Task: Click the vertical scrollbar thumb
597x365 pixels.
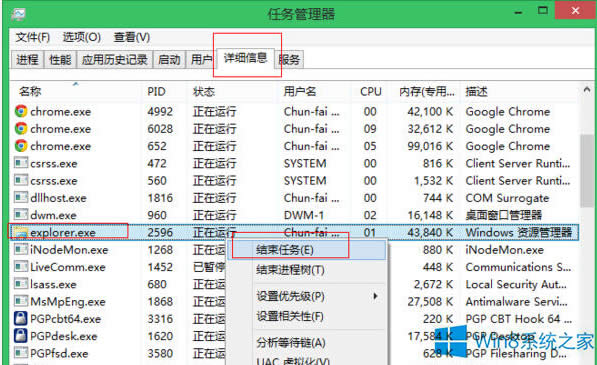Action: (587, 171)
